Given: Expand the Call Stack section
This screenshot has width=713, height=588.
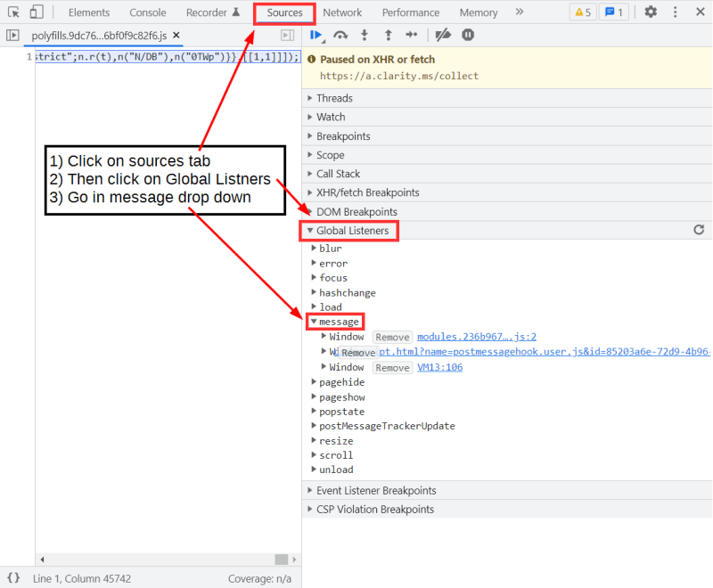Looking at the screenshot, I should 507,174.
